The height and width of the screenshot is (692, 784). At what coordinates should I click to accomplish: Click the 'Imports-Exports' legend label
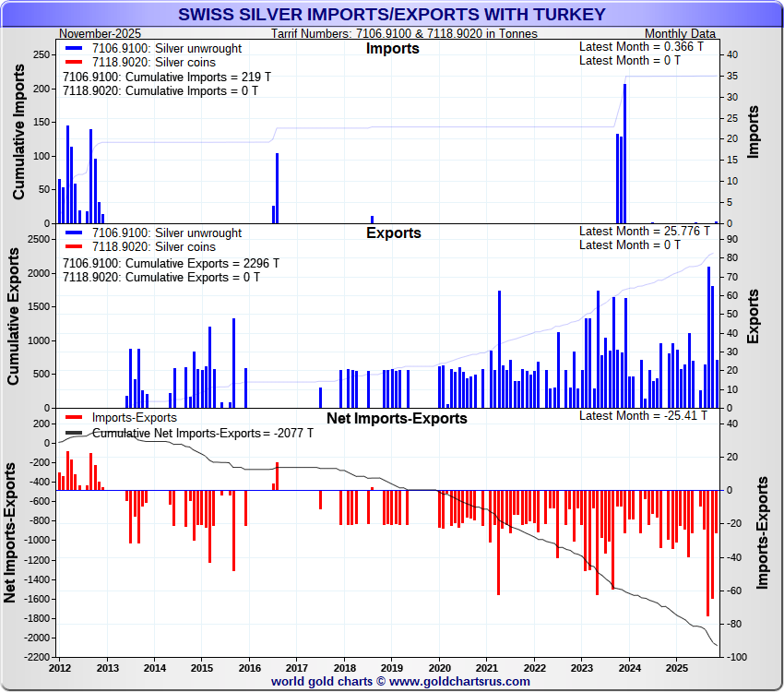coord(134,417)
